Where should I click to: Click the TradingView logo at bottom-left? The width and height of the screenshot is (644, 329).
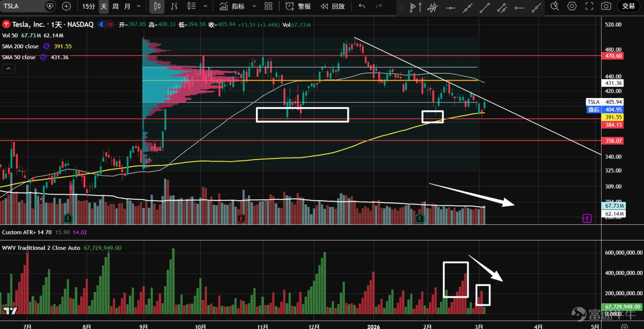point(10,310)
